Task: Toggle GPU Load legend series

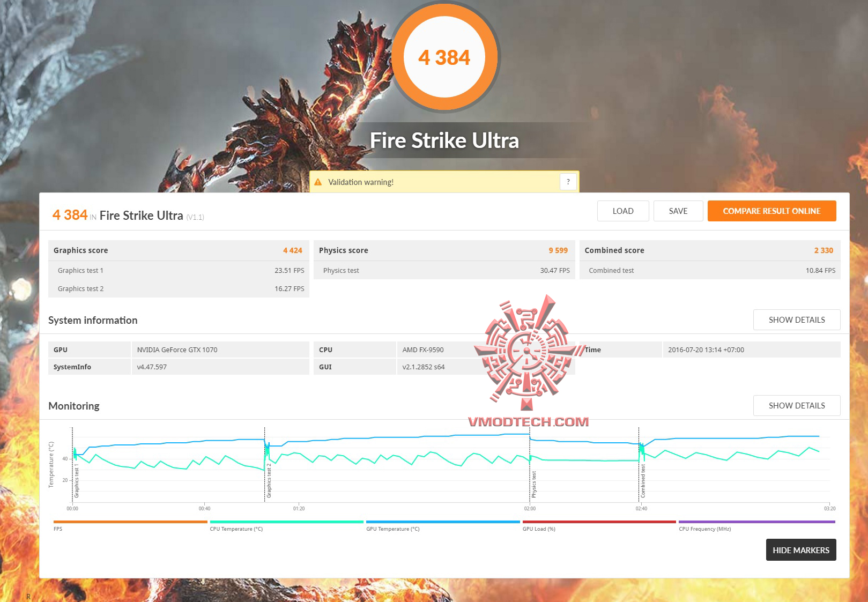Action: click(599, 525)
